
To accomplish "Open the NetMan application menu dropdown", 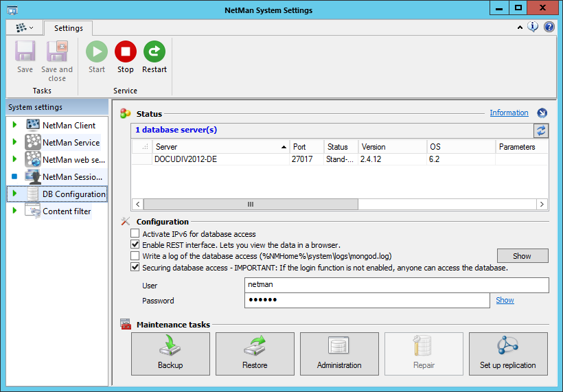I will point(25,27).
